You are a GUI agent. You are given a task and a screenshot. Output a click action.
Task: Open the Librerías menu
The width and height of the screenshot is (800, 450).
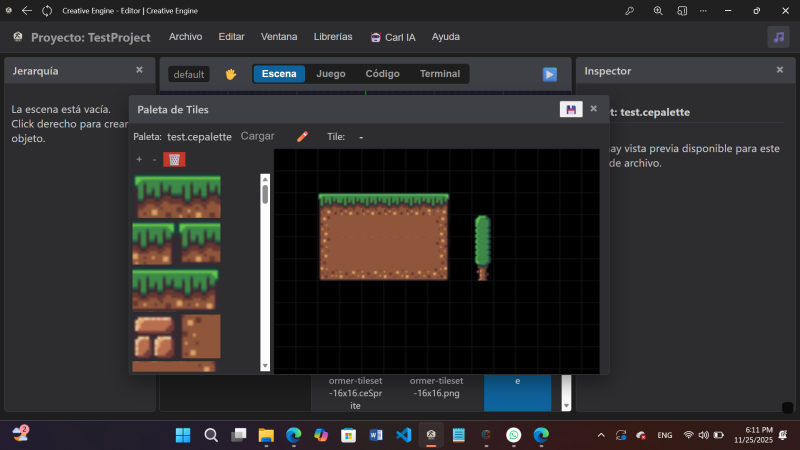(x=333, y=37)
